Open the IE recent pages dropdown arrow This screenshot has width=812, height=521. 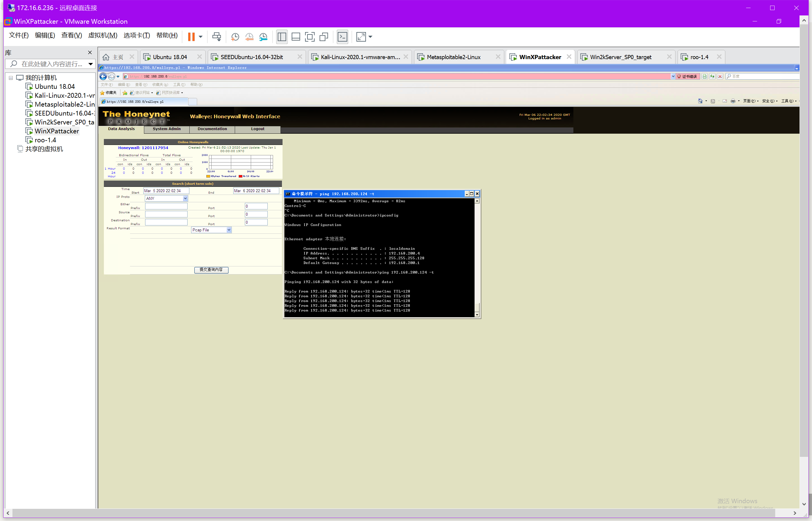pyautogui.click(x=118, y=76)
